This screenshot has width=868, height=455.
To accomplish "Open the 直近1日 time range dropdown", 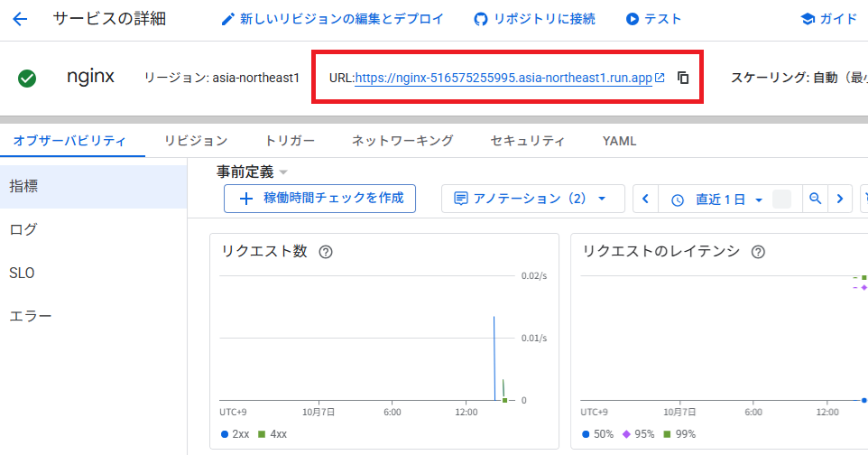I will (719, 200).
